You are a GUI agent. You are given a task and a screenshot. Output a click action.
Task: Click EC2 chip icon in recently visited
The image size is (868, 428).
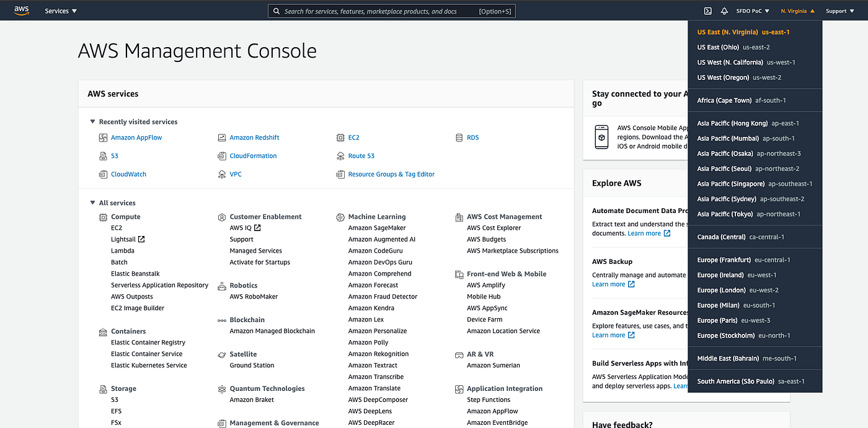coord(340,138)
